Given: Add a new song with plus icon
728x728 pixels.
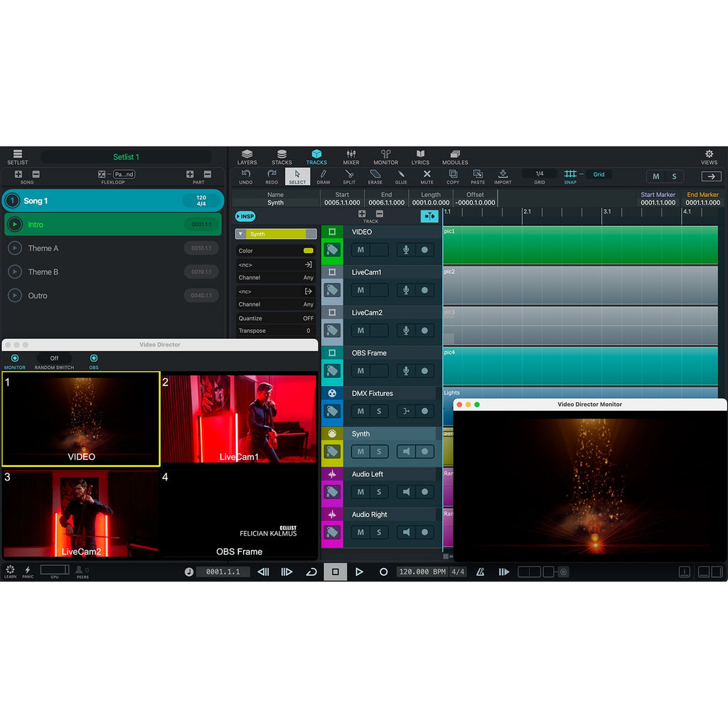Looking at the screenshot, I should (18, 174).
